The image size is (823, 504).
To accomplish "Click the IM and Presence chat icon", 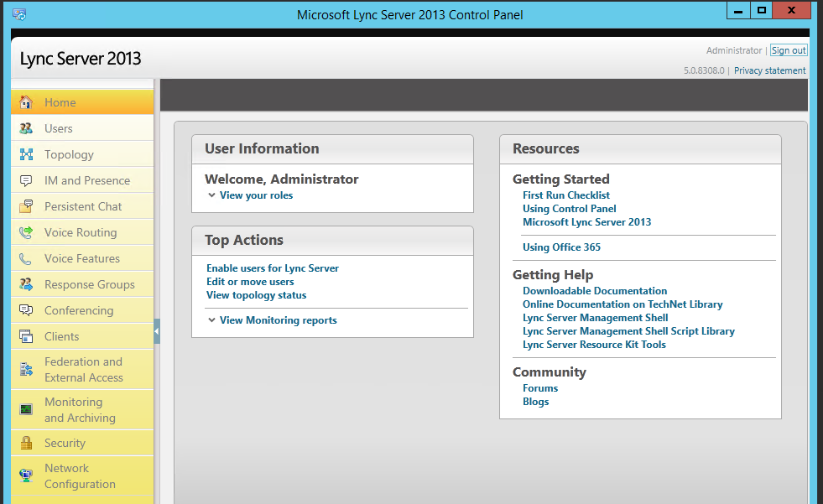I will click(26, 180).
